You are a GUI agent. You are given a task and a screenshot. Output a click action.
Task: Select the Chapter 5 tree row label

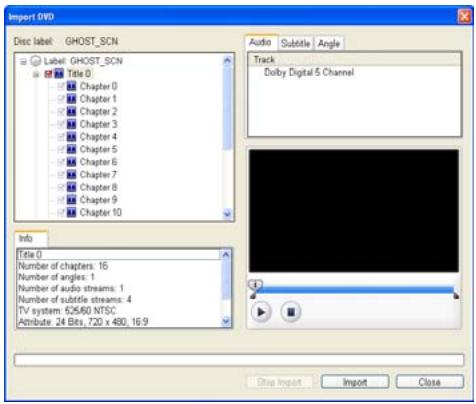[x=98, y=149]
